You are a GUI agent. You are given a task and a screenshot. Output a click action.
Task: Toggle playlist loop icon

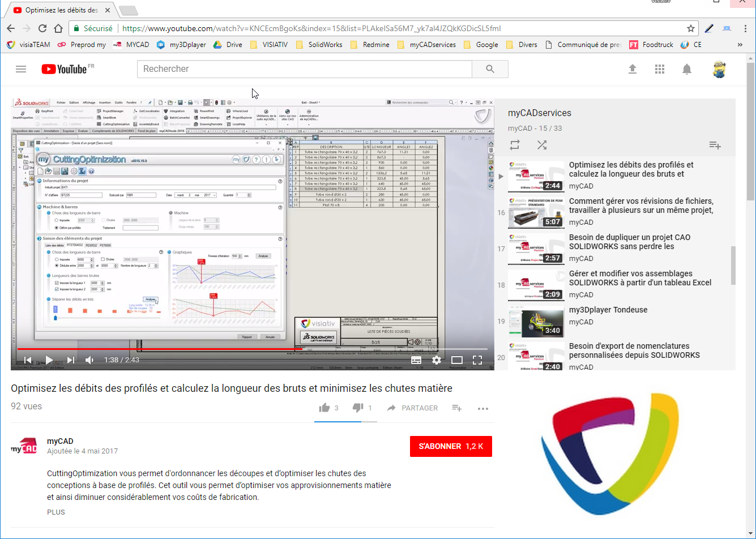pos(515,145)
